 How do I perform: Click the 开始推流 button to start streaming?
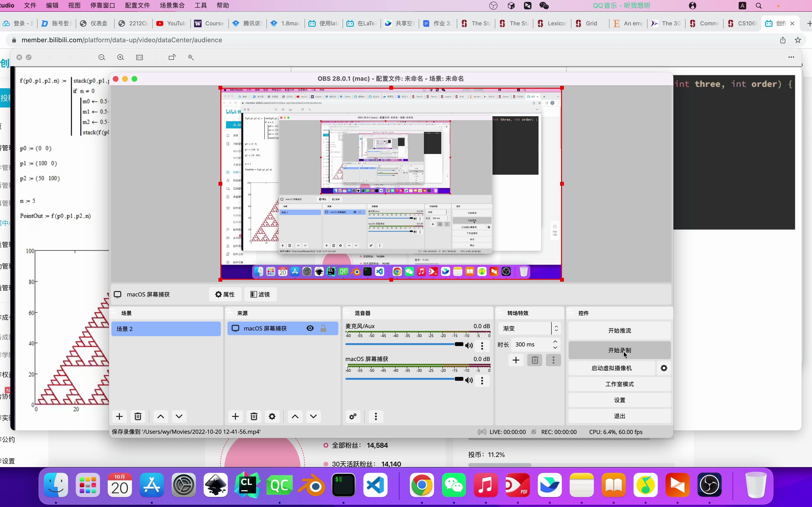click(x=619, y=330)
